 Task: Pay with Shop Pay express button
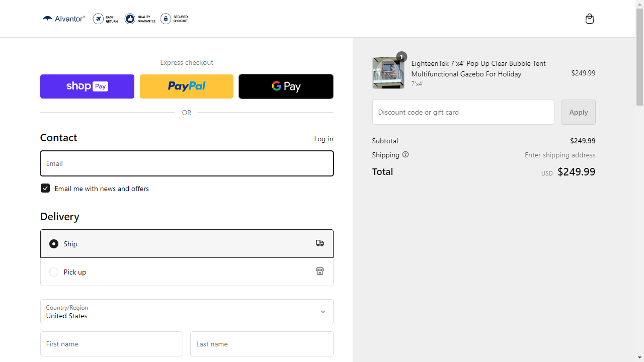click(x=87, y=86)
